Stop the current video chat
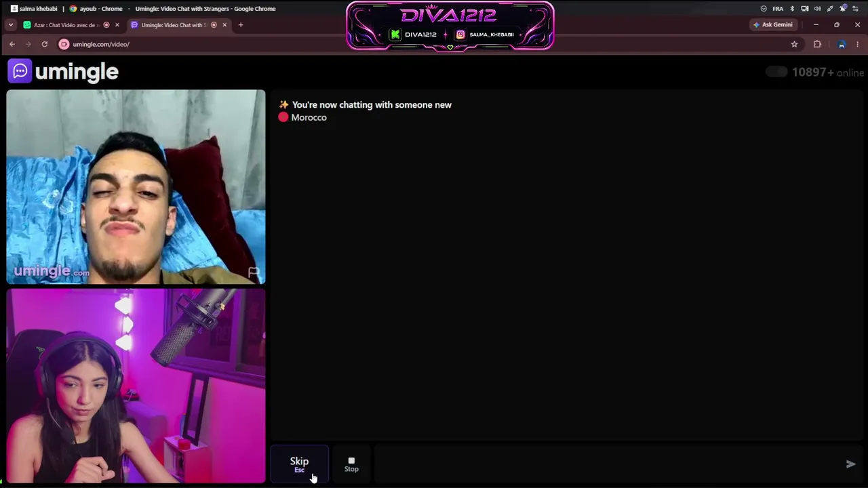Viewport: 868px width, 488px height. 351,464
